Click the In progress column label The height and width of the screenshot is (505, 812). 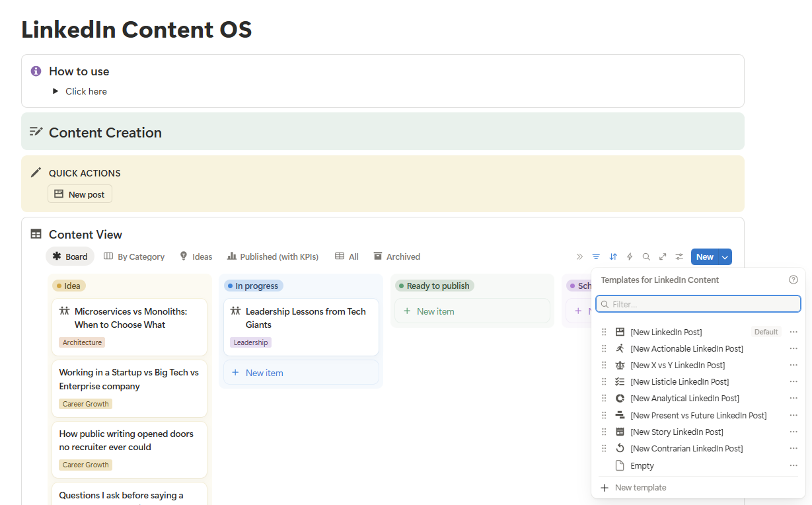254,286
